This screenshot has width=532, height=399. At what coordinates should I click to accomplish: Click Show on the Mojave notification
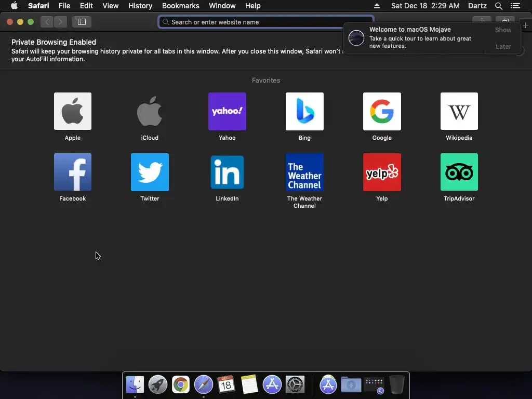point(503,30)
